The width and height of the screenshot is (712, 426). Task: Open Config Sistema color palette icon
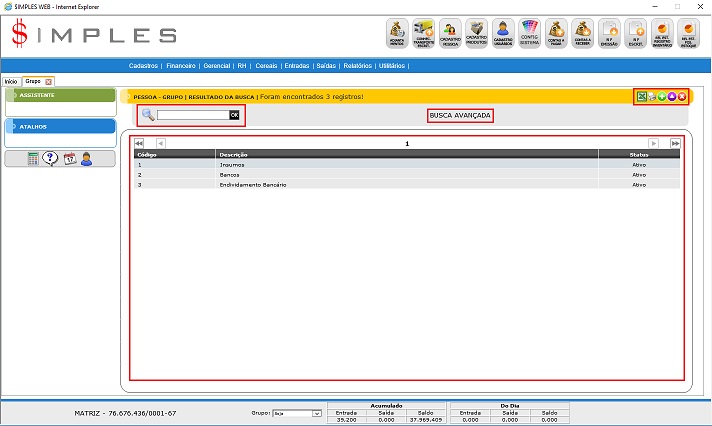pyautogui.click(x=530, y=33)
